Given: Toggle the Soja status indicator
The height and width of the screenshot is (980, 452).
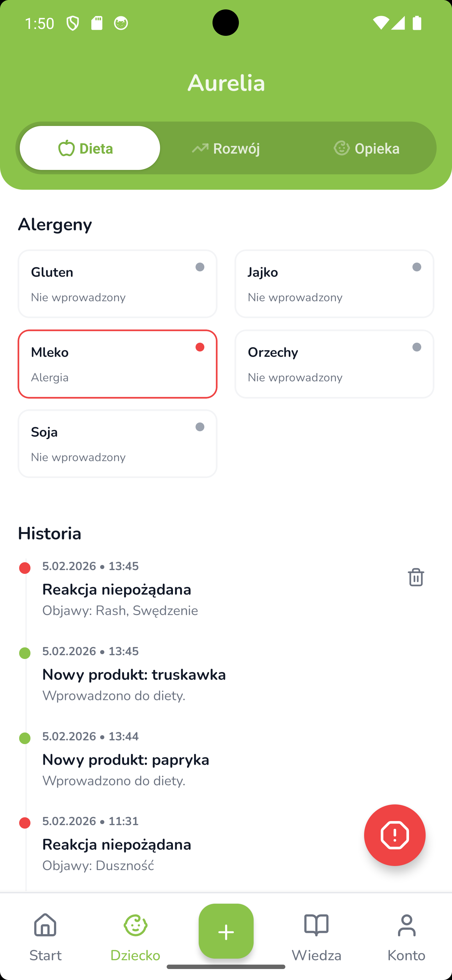Looking at the screenshot, I should pyautogui.click(x=200, y=427).
